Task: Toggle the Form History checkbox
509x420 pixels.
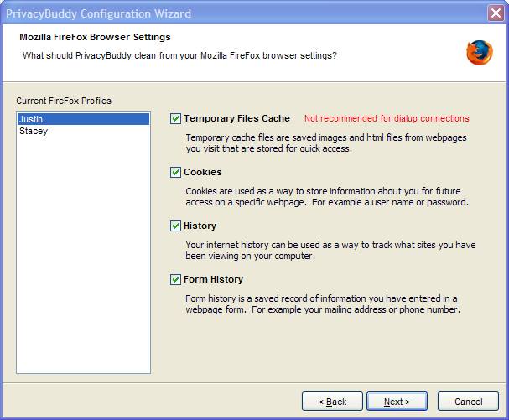Action: point(175,279)
